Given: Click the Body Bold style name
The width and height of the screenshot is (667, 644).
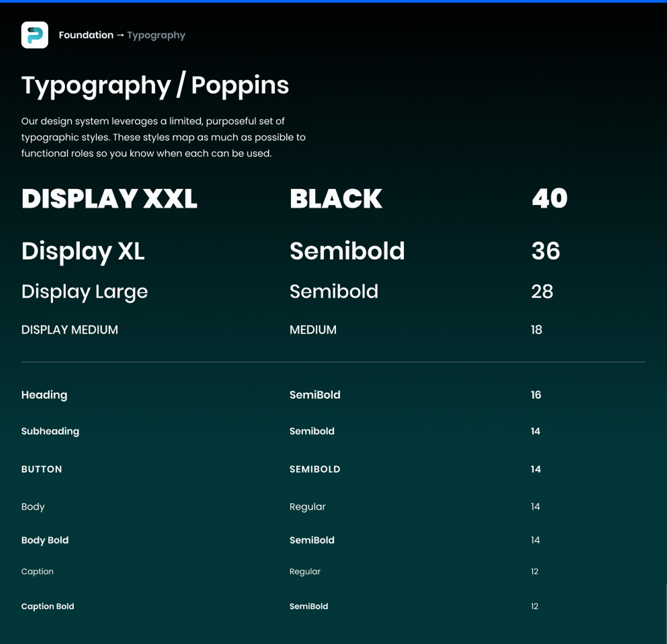Looking at the screenshot, I should pyautogui.click(x=45, y=540).
